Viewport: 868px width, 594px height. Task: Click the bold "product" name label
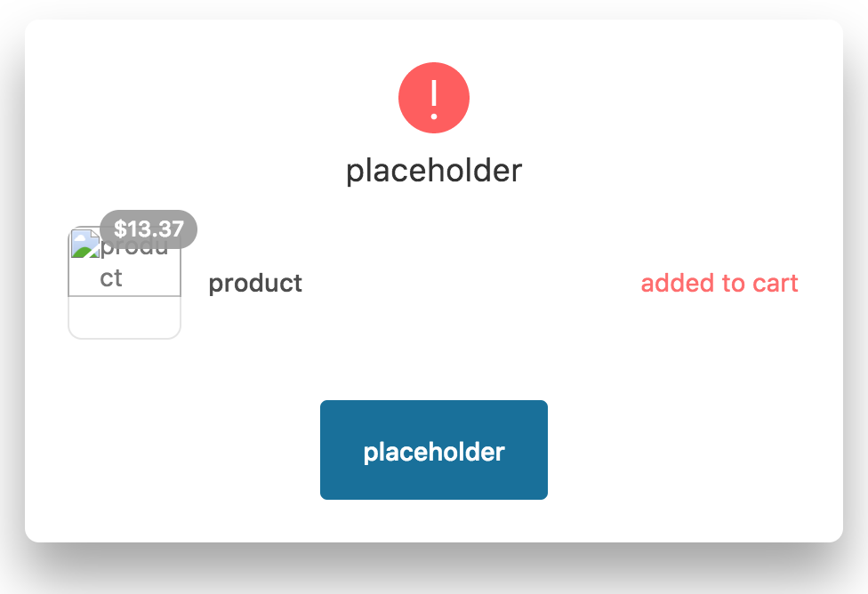pyautogui.click(x=255, y=284)
